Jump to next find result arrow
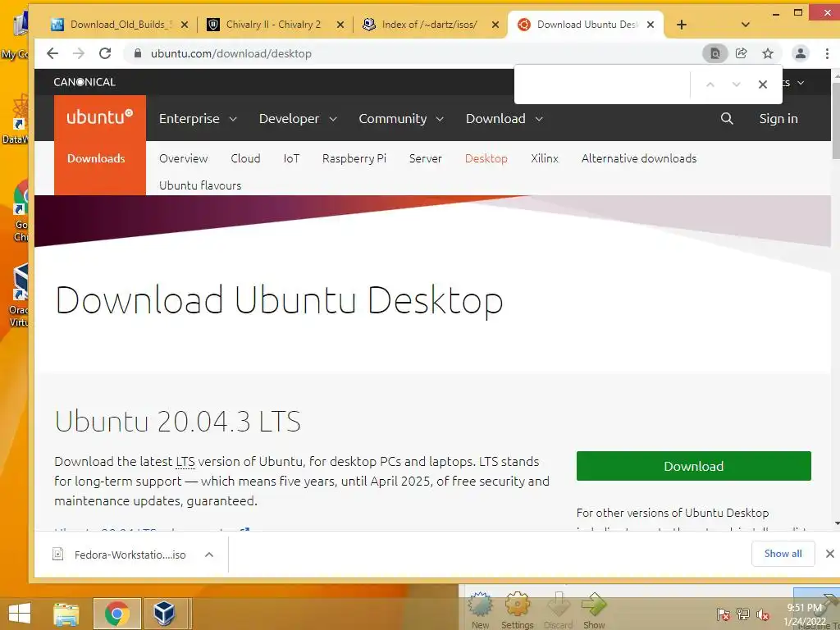Screen dimensions: 840x630 (x=736, y=84)
